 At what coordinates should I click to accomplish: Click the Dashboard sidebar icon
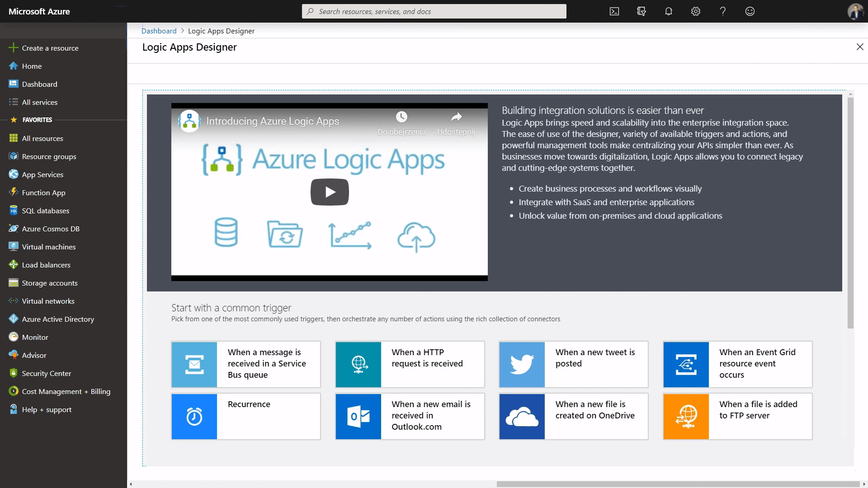tap(14, 84)
